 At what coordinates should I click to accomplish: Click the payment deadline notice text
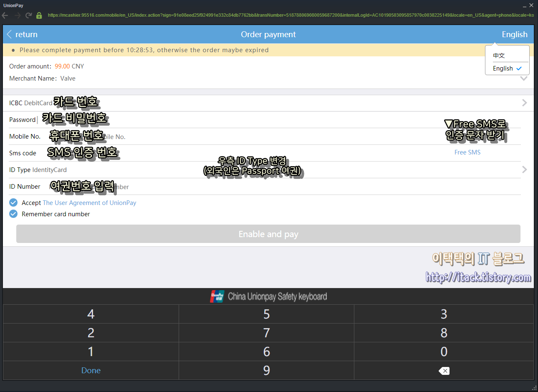(x=144, y=50)
